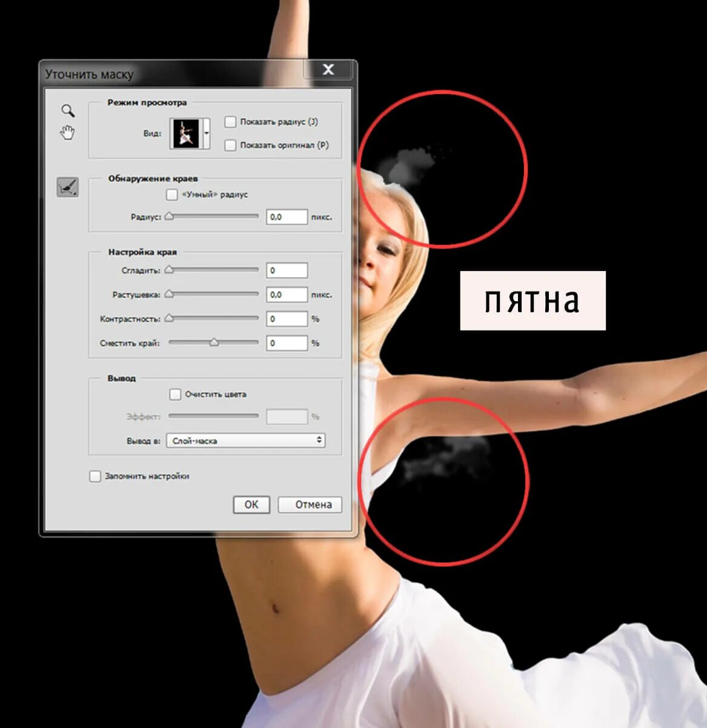
Task: Enable Запомнить настройки checkbox
Action: [95, 476]
